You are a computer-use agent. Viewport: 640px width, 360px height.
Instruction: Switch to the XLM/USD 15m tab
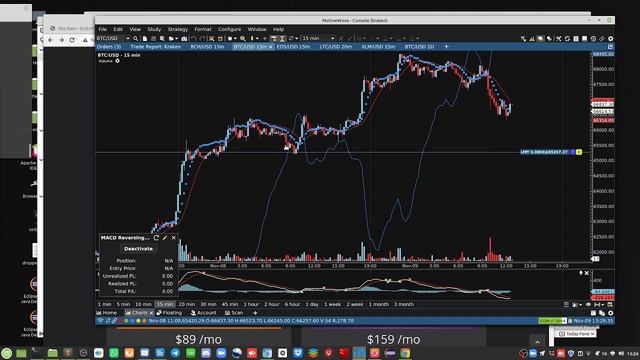[x=378, y=47]
